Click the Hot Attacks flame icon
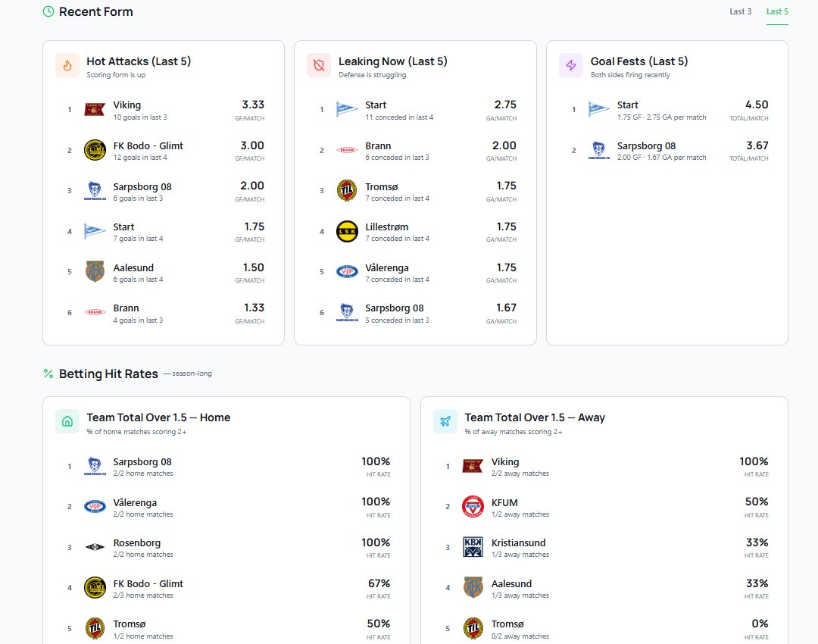Image resolution: width=818 pixels, height=644 pixels. click(x=67, y=66)
